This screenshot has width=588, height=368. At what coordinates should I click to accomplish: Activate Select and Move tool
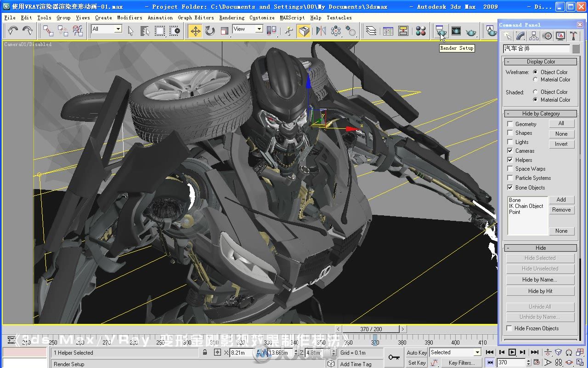click(x=195, y=31)
